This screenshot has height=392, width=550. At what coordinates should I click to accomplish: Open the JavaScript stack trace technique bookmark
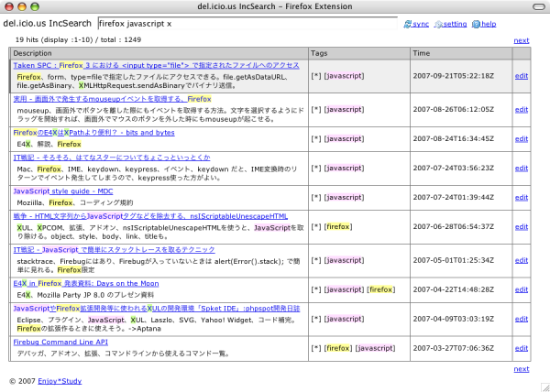click(x=114, y=250)
